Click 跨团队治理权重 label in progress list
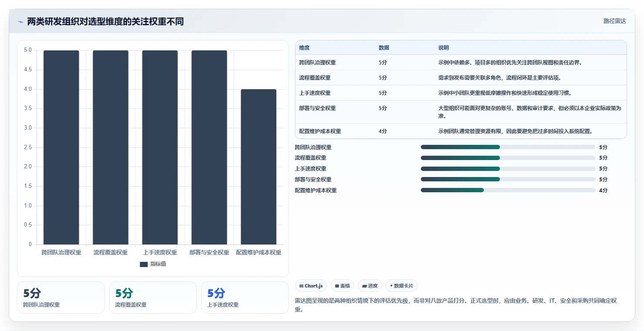Screen dimensions: 644x331 click(x=313, y=147)
